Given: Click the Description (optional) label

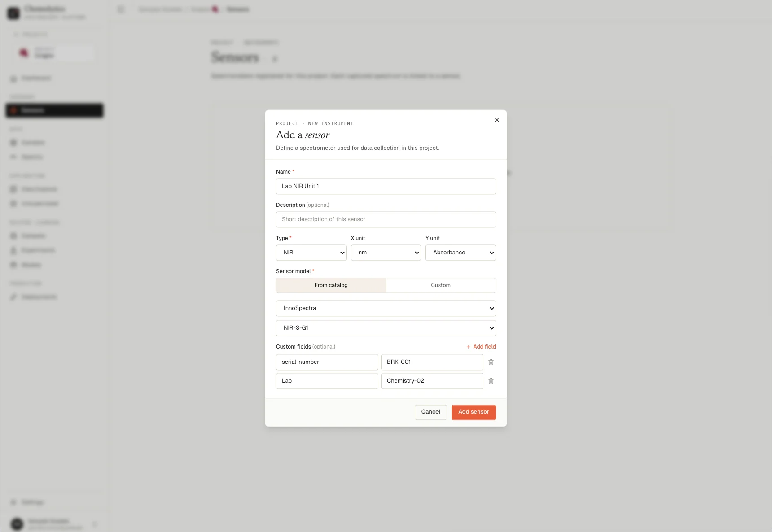Looking at the screenshot, I should click(303, 205).
